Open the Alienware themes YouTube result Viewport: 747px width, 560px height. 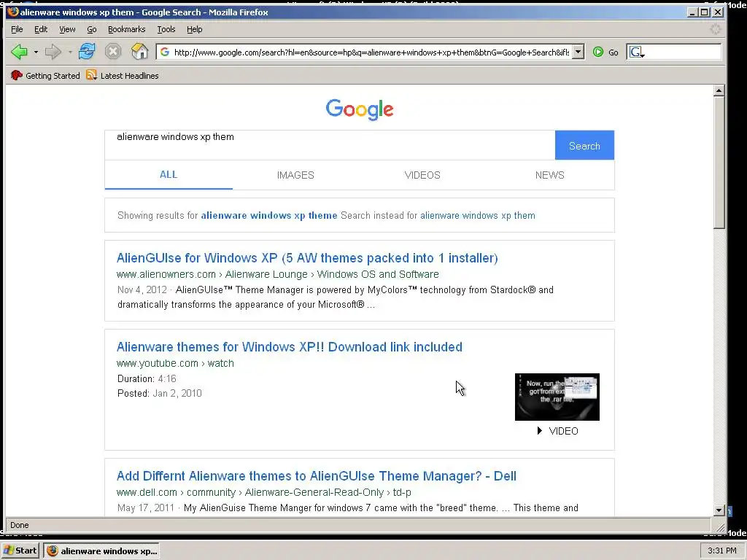[290, 346]
